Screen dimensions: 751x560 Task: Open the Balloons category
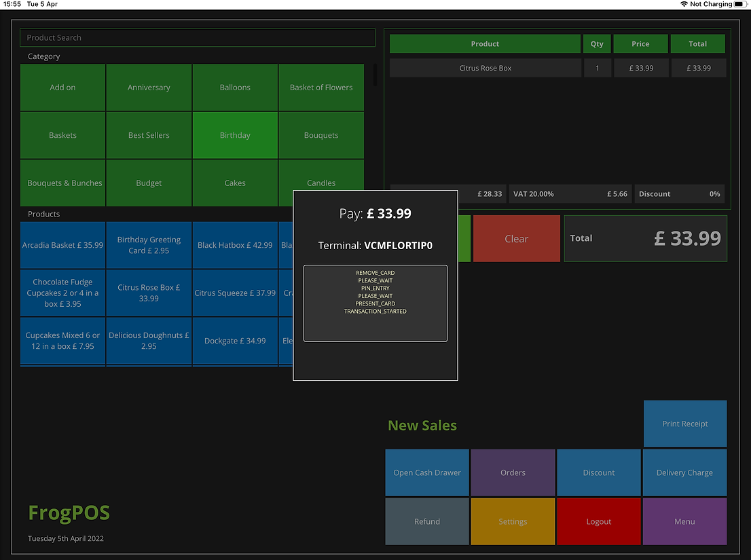coord(235,88)
